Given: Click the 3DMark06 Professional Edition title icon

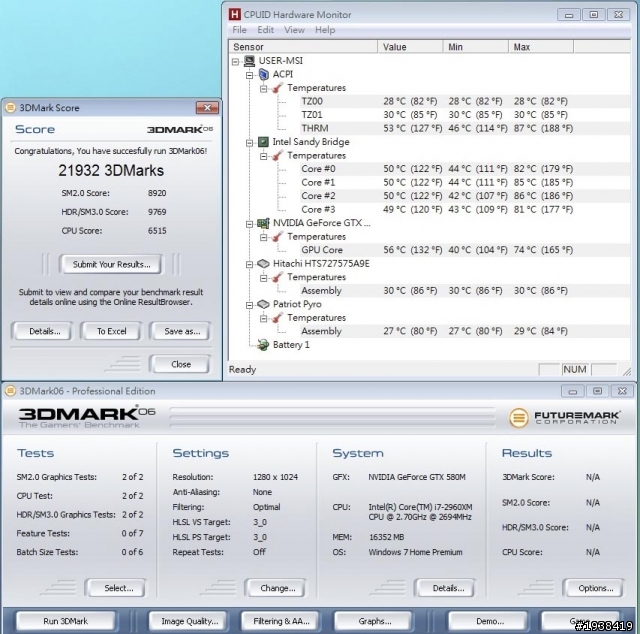Looking at the screenshot, I should pyautogui.click(x=10, y=391).
